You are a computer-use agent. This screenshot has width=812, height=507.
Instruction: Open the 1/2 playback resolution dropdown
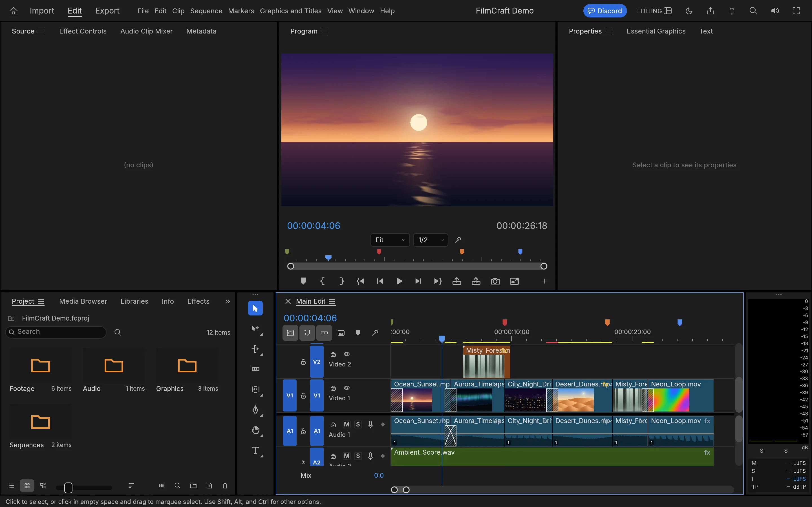click(x=431, y=240)
